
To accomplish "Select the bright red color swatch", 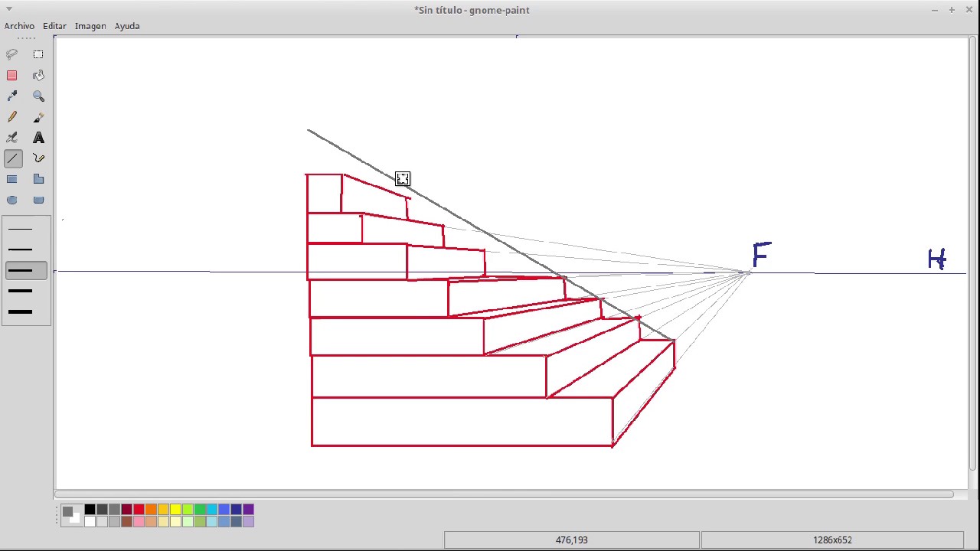I will pos(139,509).
